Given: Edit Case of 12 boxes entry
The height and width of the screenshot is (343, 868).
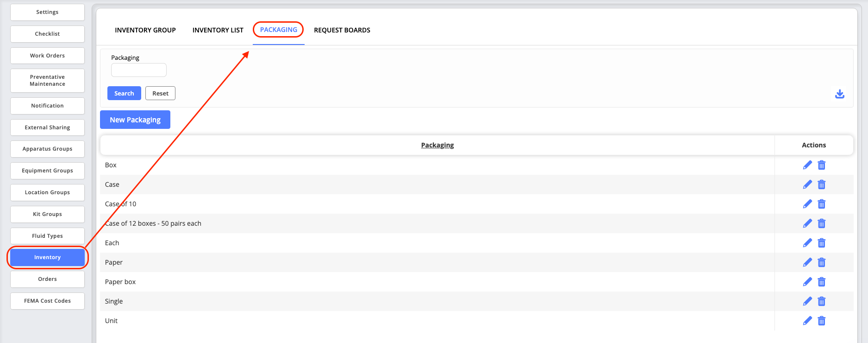Looking at the screenshot, I should [x=807, y=223].
